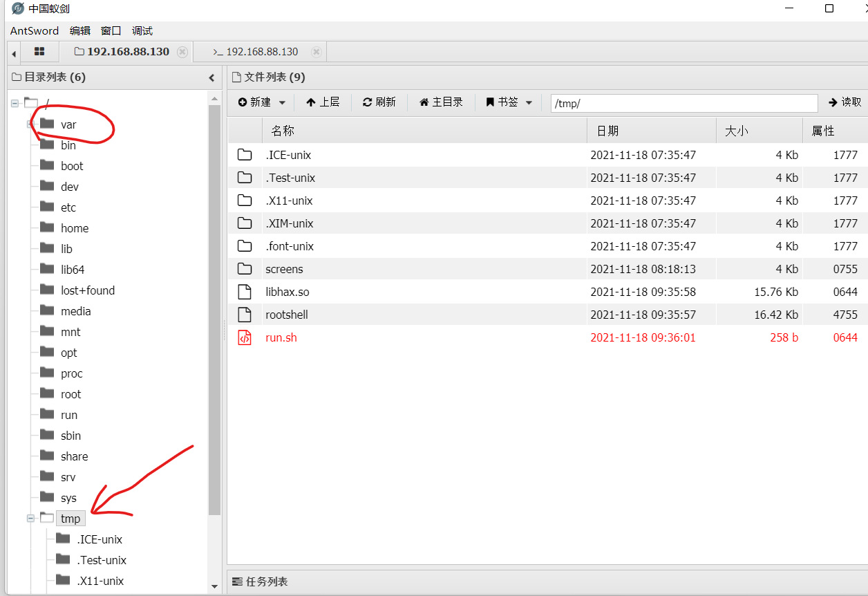The height and width of the screenshot is (596, 868).
Task: Select the lost+found folder in tree
Action: pos(88,290)
